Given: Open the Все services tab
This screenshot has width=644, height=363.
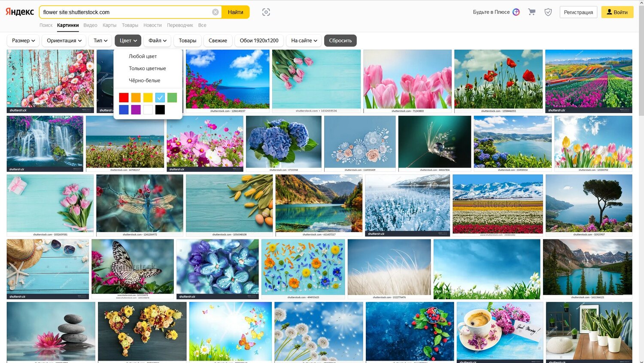Looking at the screenshot, I should click(x=202, y=25).
